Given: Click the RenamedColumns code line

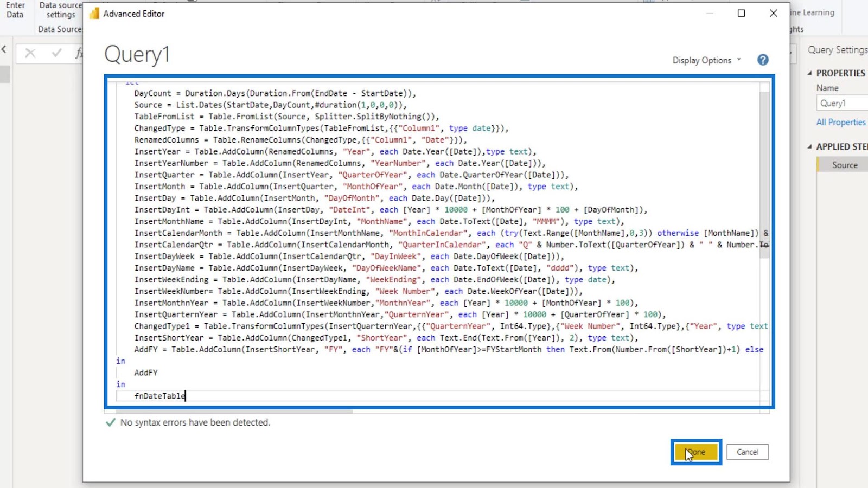Looking at the screenshot, I should coord(301,140).
